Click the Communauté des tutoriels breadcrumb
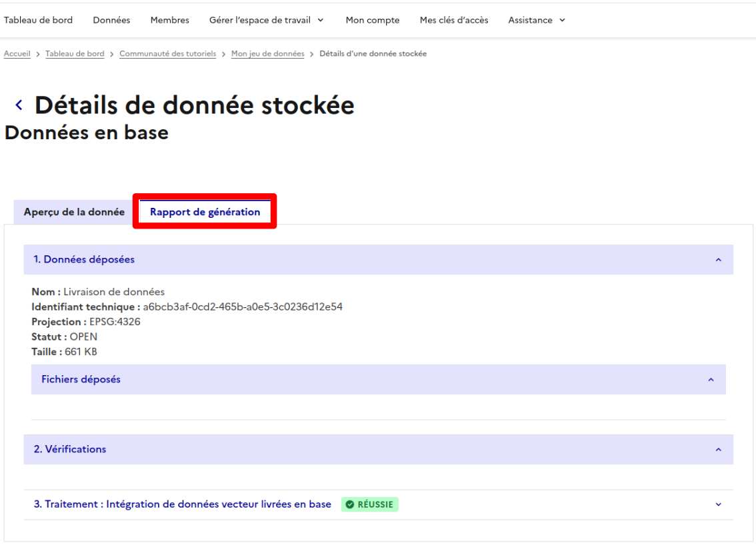Viewport: 756px width, 545px height. (x=167, y=53)
